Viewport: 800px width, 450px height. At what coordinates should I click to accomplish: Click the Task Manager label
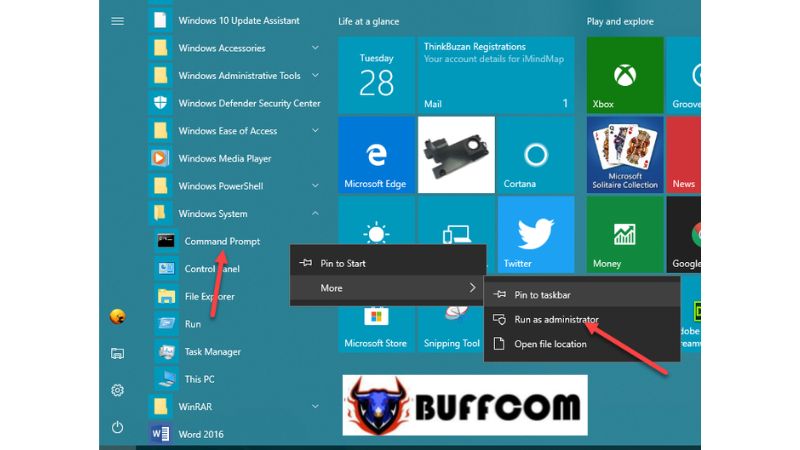(x=213, y=351)
